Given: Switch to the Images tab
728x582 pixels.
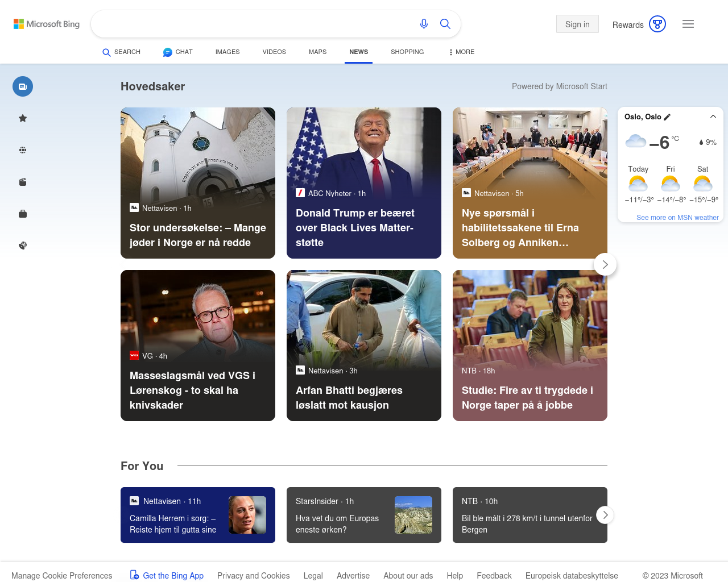Looking at the screenshot, I should coord(227,52).
